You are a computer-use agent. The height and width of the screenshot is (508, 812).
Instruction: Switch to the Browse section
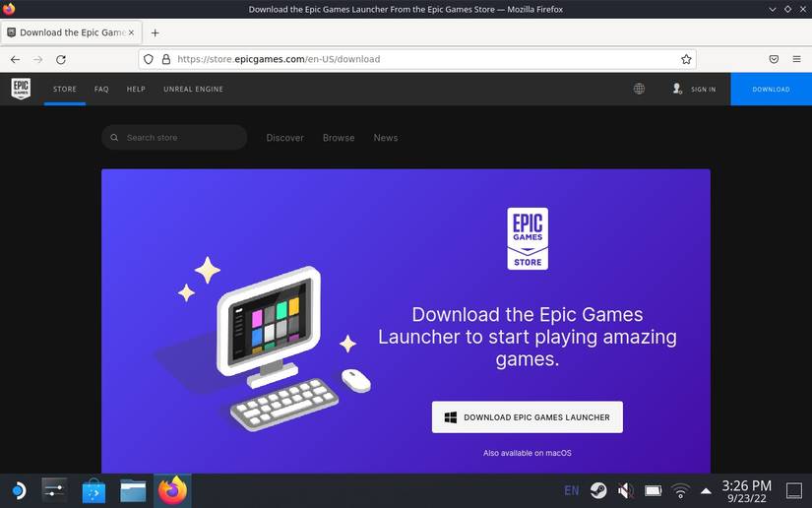tap(339, 138)
